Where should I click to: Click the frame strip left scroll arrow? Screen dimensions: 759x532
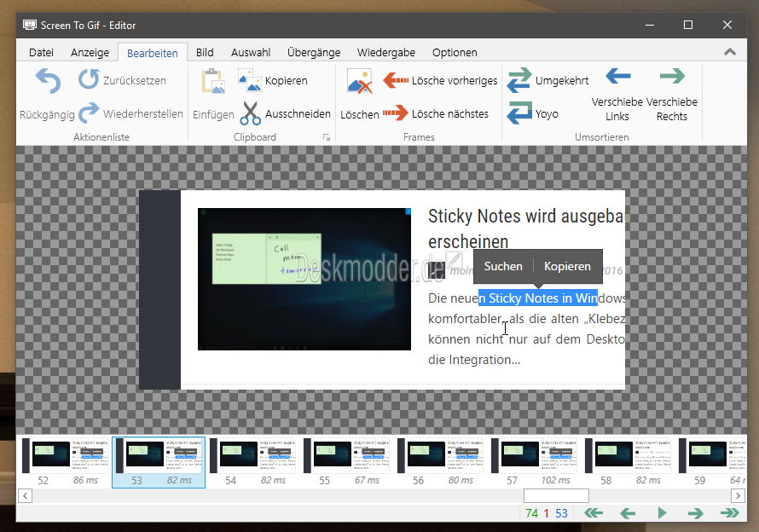tap(26, 495)
